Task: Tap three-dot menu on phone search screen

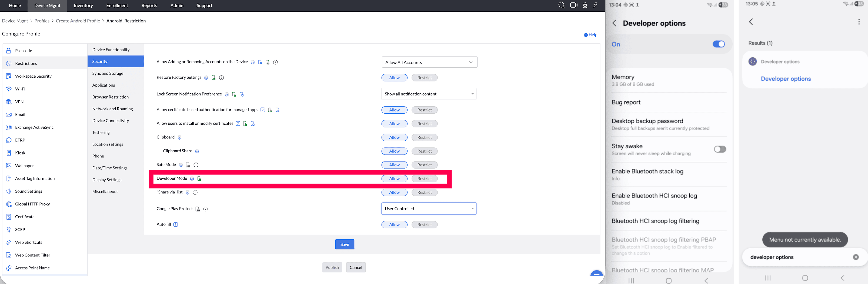Action: [x=859, y=22]
